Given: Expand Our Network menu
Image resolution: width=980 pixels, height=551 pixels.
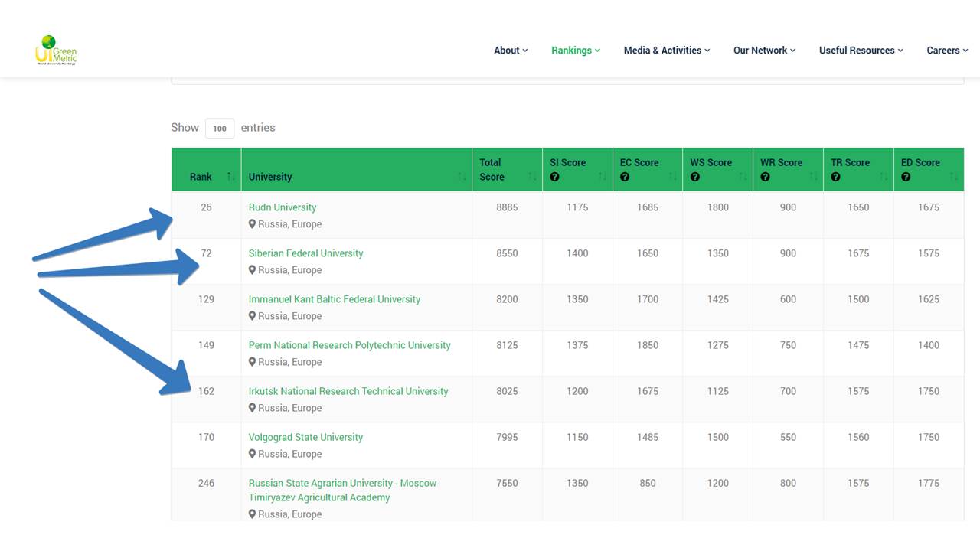Looking at the screenshot, I should [765, 51].
